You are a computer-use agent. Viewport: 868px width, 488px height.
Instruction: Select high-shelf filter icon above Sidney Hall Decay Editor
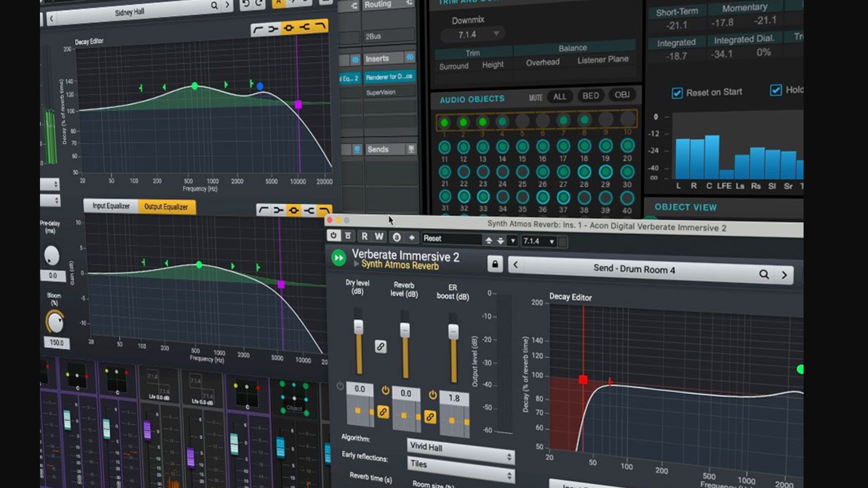(x=305, y=27)
